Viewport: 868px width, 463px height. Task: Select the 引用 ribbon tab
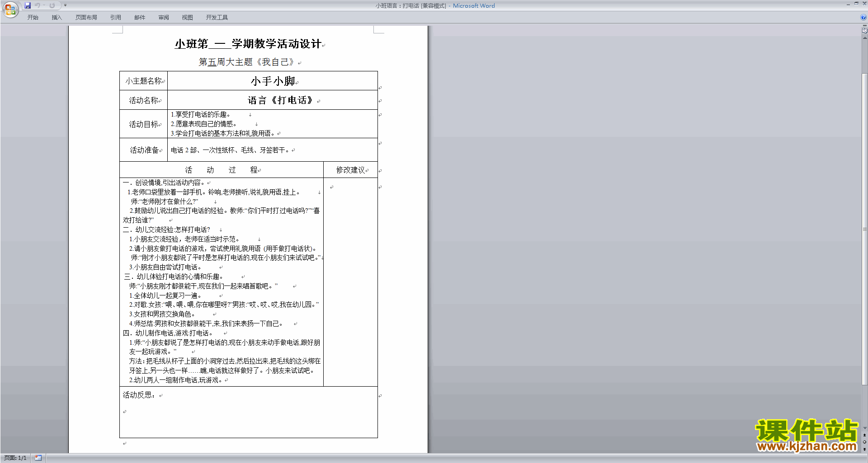coord(116,18)
